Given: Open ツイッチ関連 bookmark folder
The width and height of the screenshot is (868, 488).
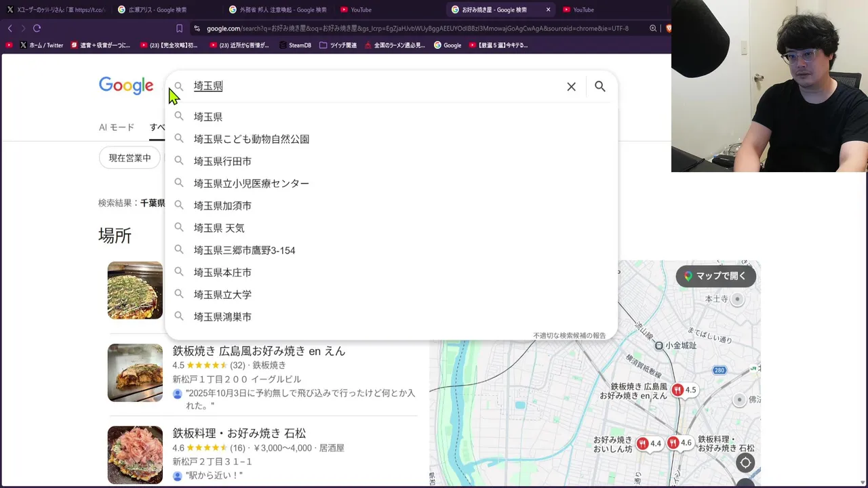Looking at the screenshot, I should click(x=338, y=45).
